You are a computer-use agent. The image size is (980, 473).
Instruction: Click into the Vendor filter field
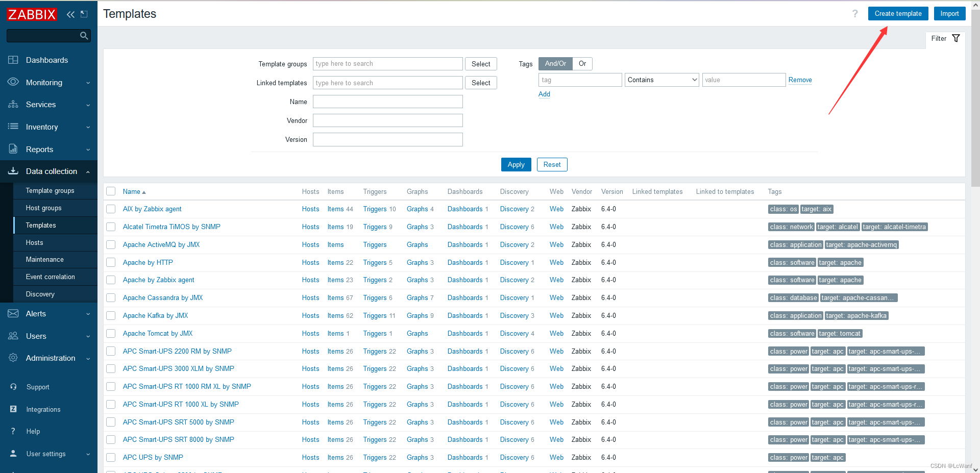[x=387, y=120]
